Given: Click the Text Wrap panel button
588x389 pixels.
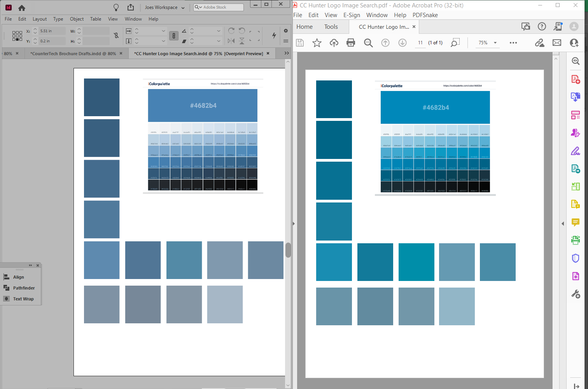Looking at the screenshot, I should click(24, 299).
